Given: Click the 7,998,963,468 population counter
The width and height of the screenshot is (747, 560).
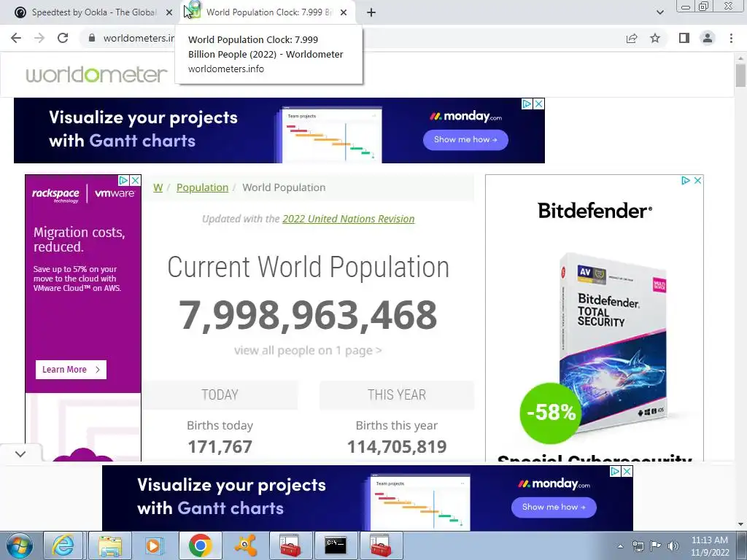Looking at the screenshot, I should [308, 315].
